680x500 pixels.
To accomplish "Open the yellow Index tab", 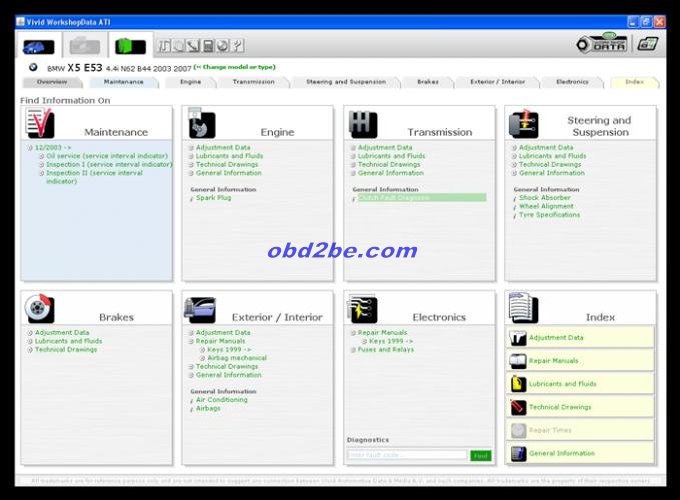I will coord(634,82).
